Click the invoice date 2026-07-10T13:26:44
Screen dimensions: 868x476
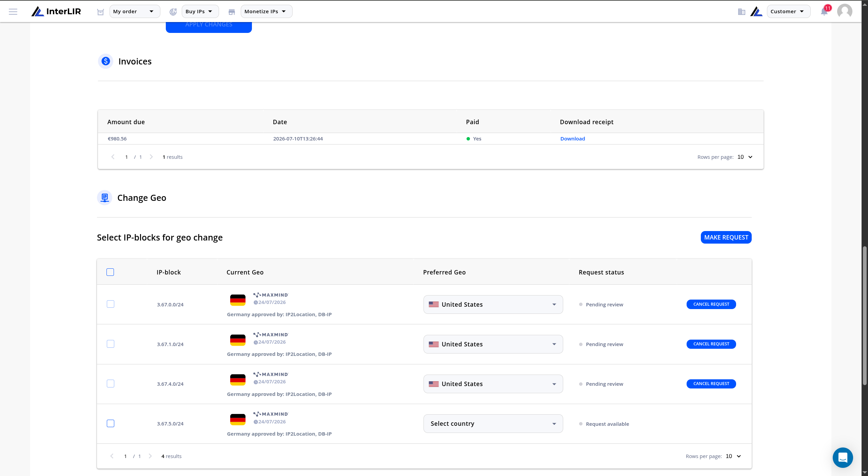click(x=298, y=139)
